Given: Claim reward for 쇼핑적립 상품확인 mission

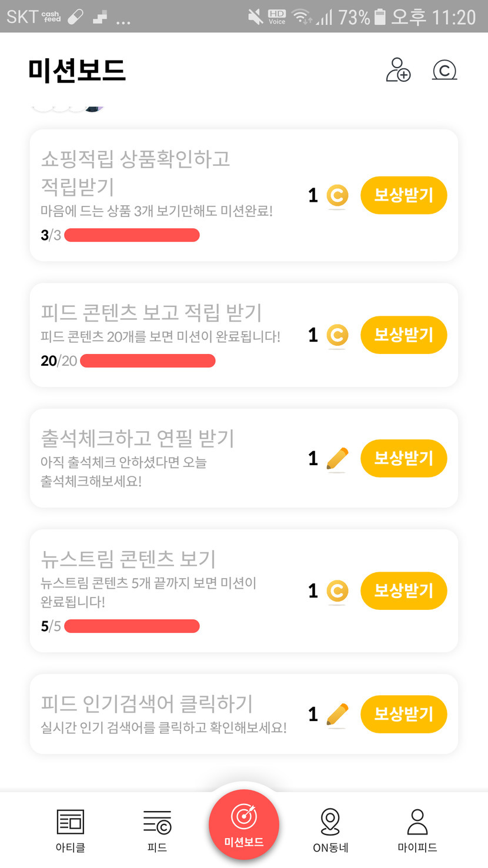Looking at the screenshot, I should tap(403, 195).
